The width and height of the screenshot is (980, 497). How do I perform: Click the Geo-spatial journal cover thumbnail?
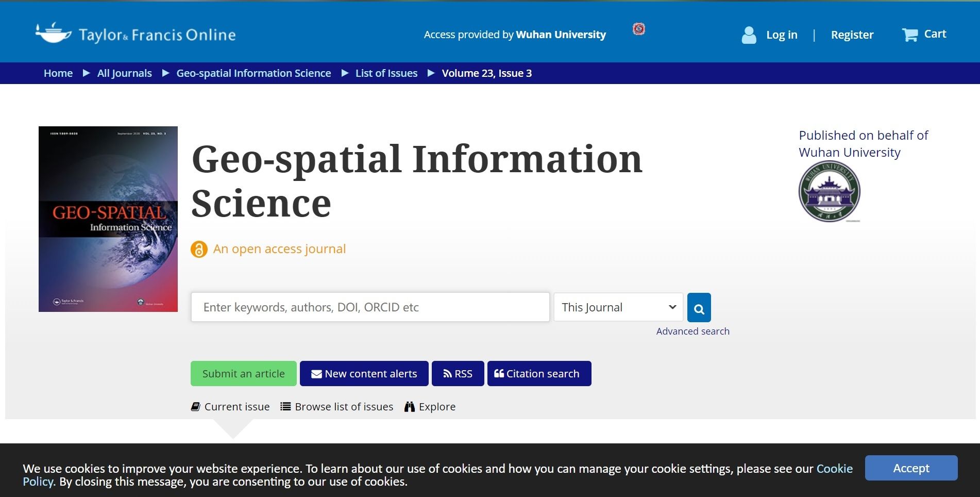(x=108, y=219)
